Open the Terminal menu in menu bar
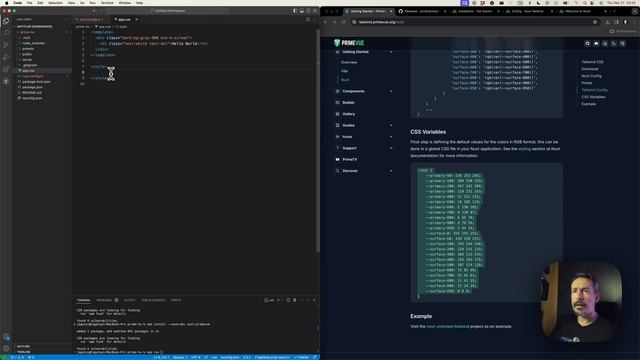This screenshot has height=360, width=640. [x=107, y=3]
